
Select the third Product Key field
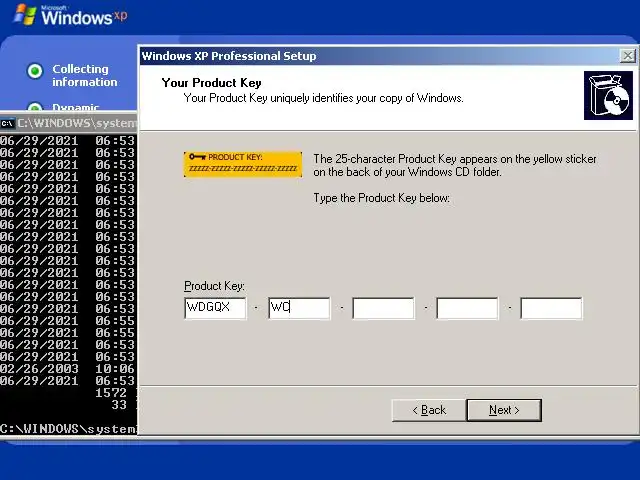(383, 308)
